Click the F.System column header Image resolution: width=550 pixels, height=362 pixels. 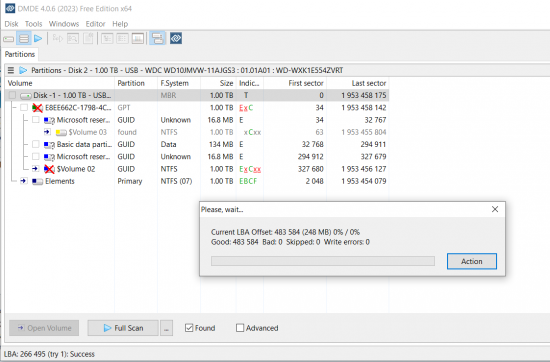tap(179, 83)
